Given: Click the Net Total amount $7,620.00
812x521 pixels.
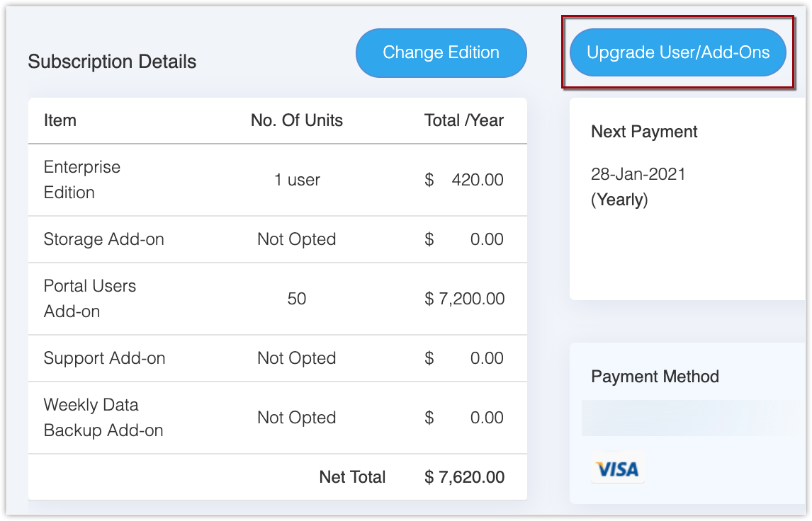Looking at the screenshot, I should (465, 477).
